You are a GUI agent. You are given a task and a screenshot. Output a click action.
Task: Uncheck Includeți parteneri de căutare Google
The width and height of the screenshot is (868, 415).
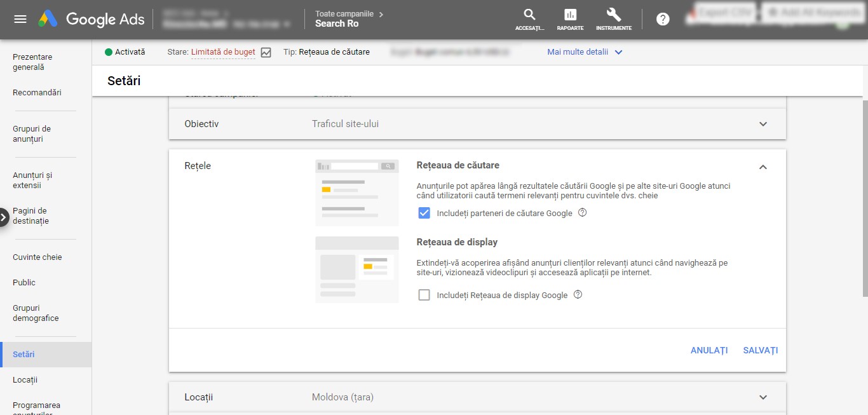pos(424,213)
